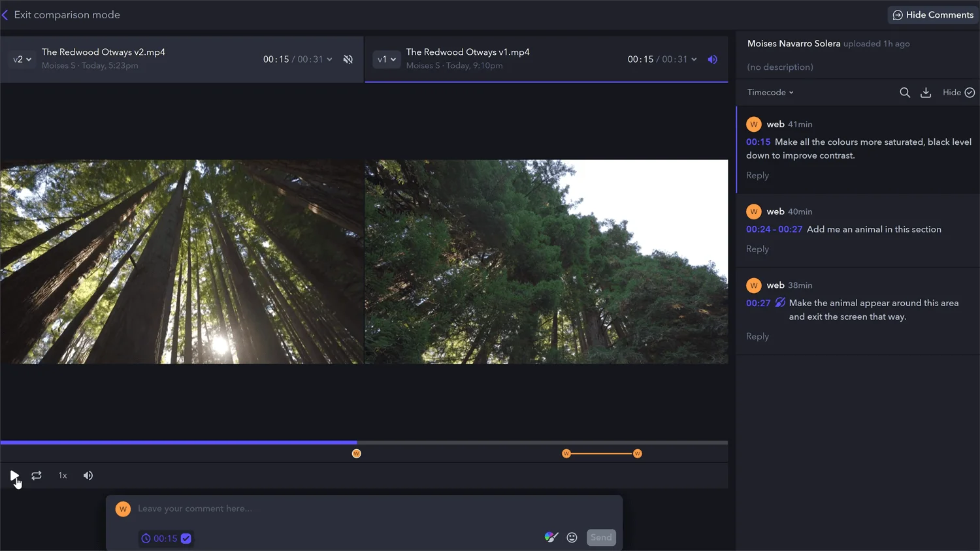980x551 pixels.
Task: Jump to 00:27 comment timestamp
Action: (x=759, y=303)
